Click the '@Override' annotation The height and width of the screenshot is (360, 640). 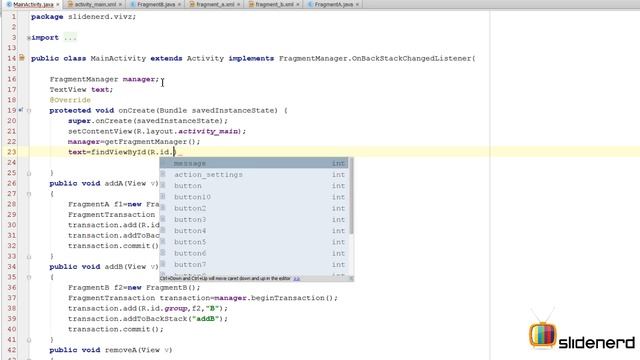coord(70,100)
